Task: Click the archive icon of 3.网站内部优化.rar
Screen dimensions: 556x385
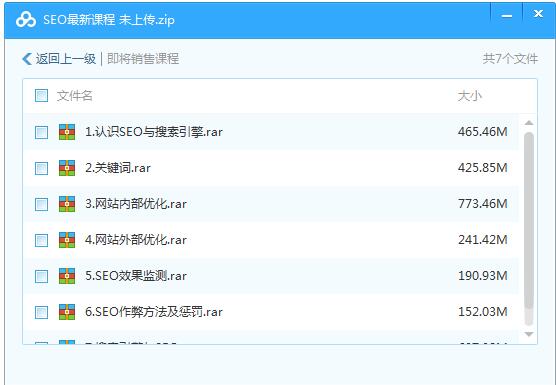Action: (67, 204)
